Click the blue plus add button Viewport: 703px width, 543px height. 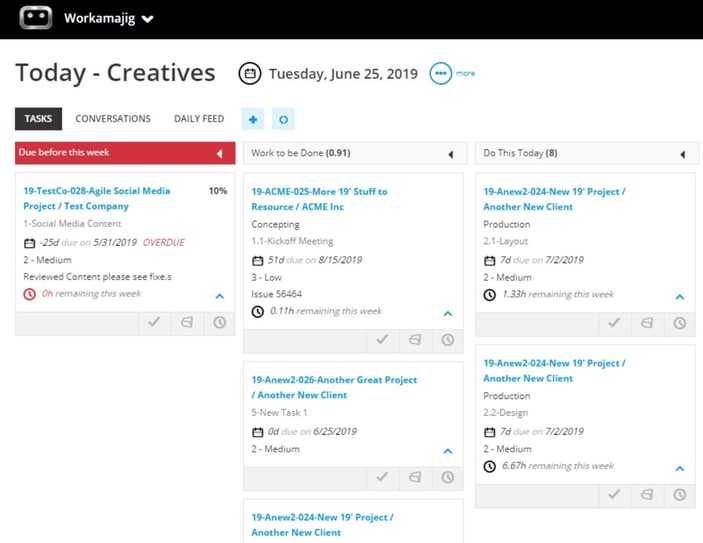(253, 119)
